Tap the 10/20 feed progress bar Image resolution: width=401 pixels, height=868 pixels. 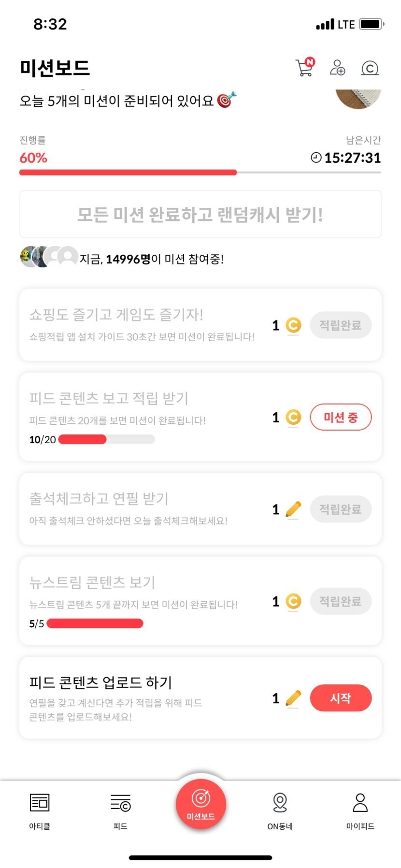[x=106, y=439]
